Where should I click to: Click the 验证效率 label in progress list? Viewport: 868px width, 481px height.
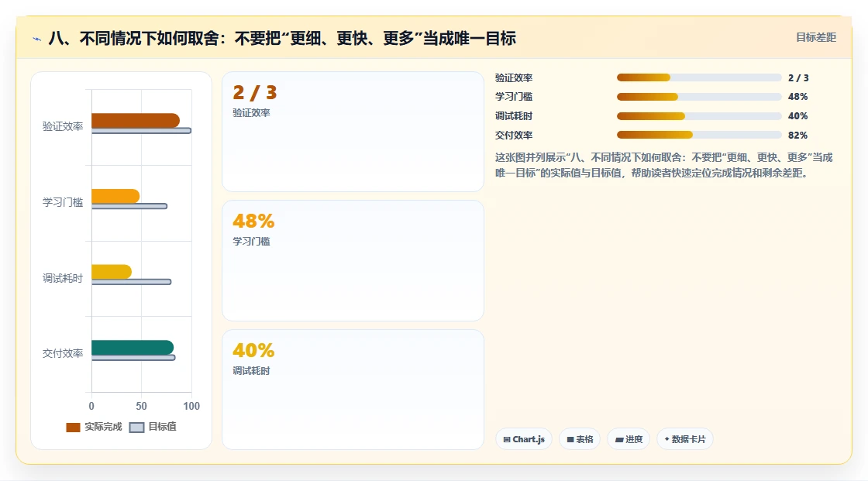(514, 78)
